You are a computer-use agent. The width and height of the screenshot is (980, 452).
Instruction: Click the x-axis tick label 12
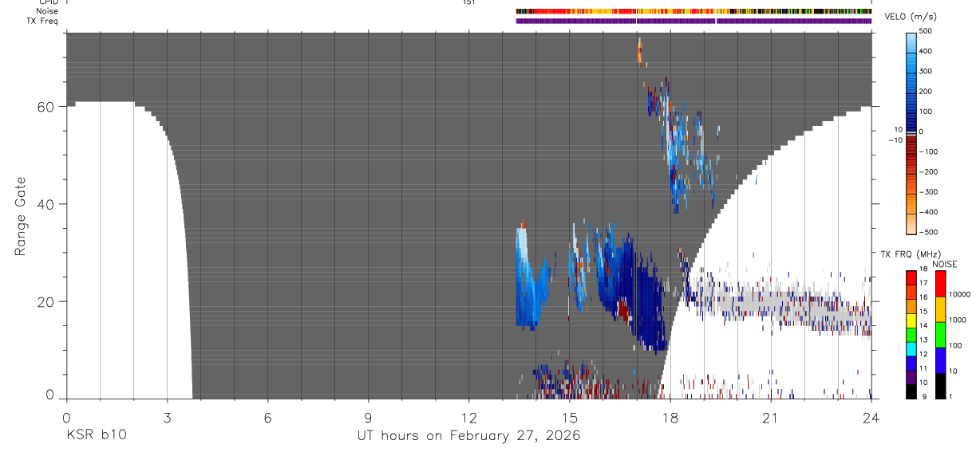pos(468,417)
